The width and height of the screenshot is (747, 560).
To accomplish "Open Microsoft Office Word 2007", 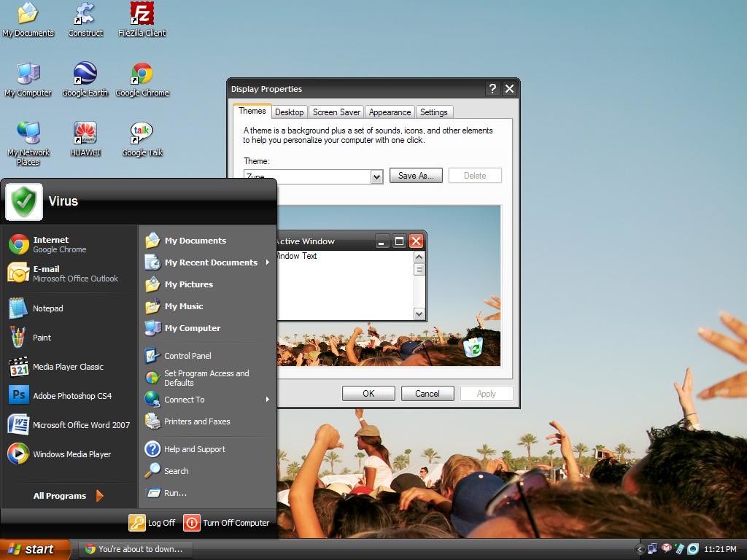I will point(80,424).
